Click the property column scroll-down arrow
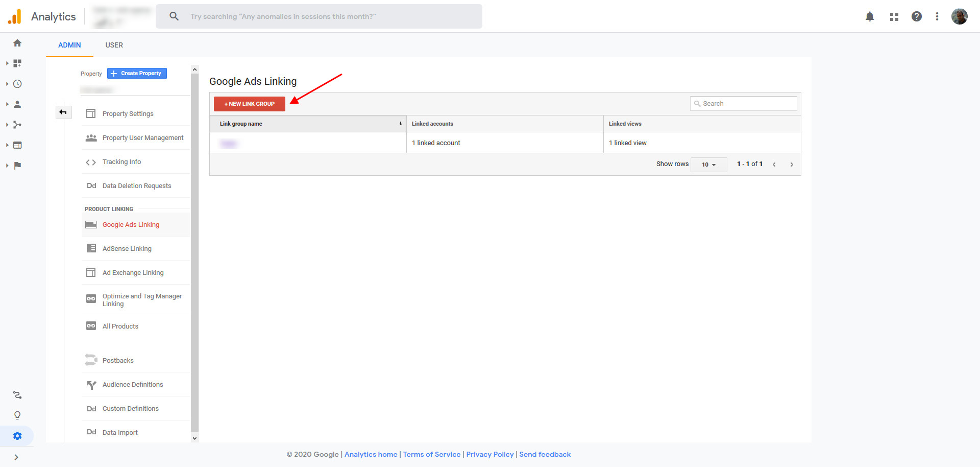The width and height of the screenshot is (980, 467). (x=194, y=438)
